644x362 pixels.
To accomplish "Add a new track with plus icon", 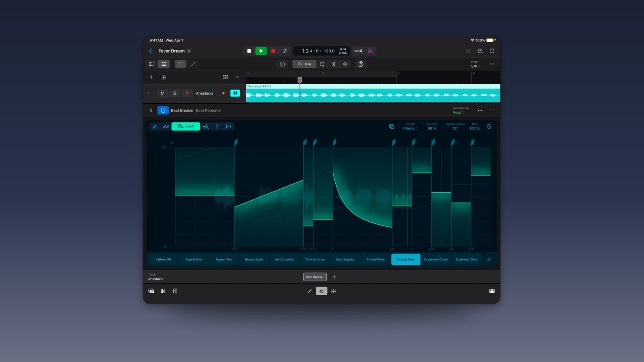I will pos(151,77).
